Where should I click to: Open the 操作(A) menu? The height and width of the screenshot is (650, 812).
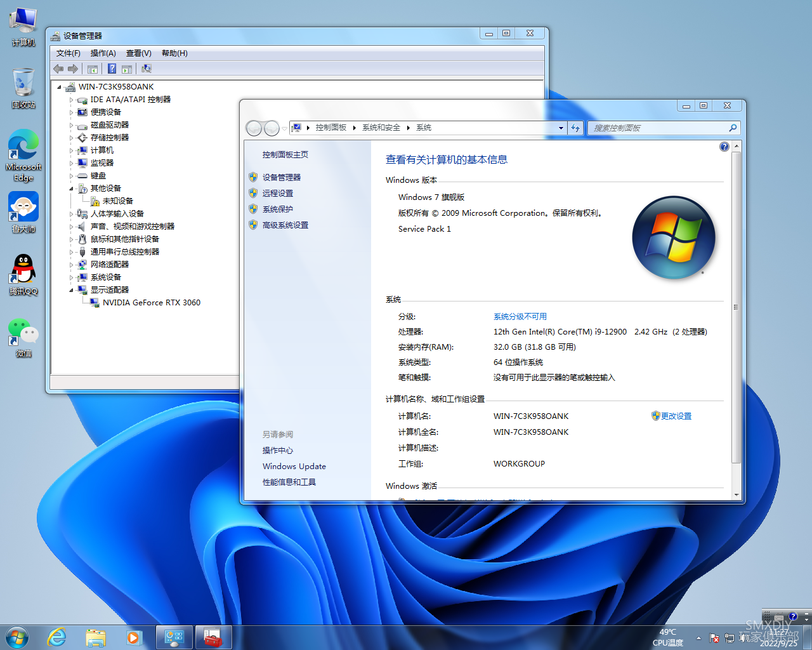point(103,53)
